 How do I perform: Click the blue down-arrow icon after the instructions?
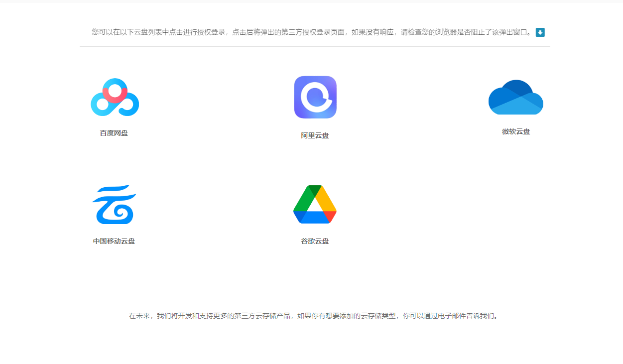tap(540, 32)
